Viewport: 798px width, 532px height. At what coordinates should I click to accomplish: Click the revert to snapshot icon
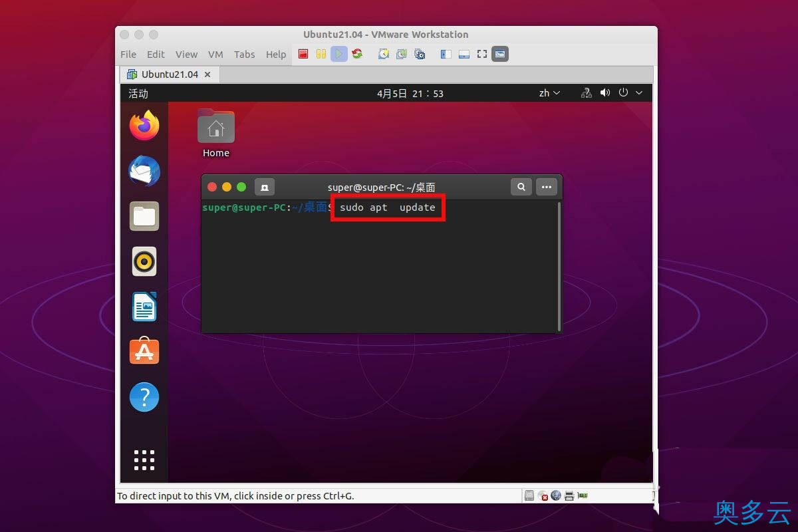402,54
